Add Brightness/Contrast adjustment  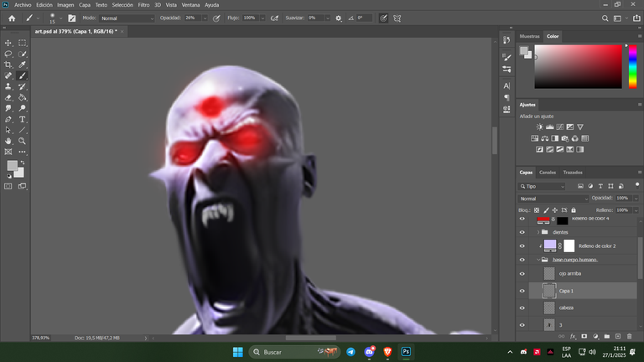click(539, 127)
